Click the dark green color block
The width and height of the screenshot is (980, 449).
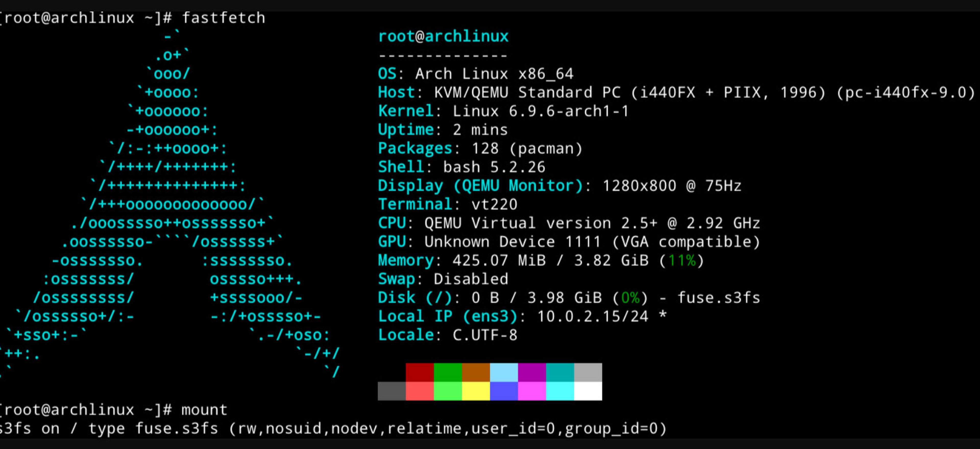click(448, 372)
